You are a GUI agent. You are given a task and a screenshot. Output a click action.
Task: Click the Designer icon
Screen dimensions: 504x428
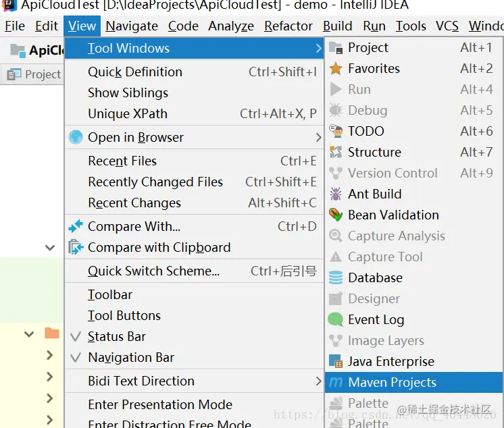336,298
